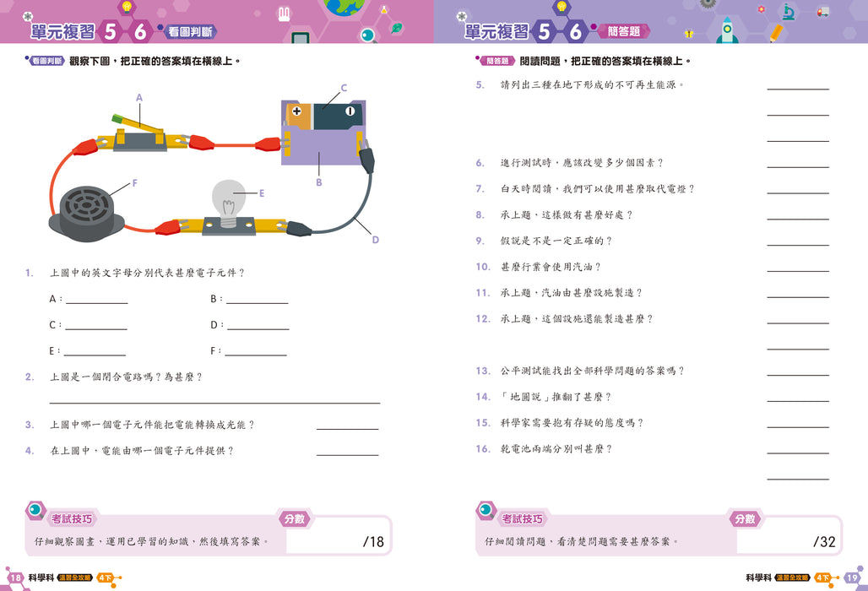Click the microscope icon in right header

tap(789, 12)
